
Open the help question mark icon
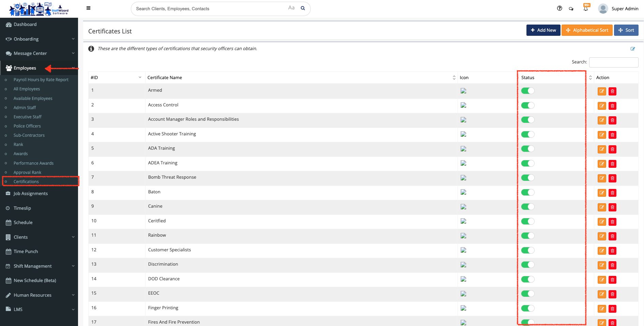(559, 9)
